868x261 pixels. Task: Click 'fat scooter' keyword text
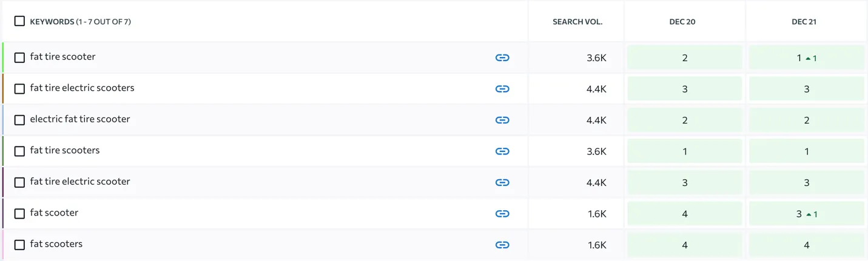(54, 213)
